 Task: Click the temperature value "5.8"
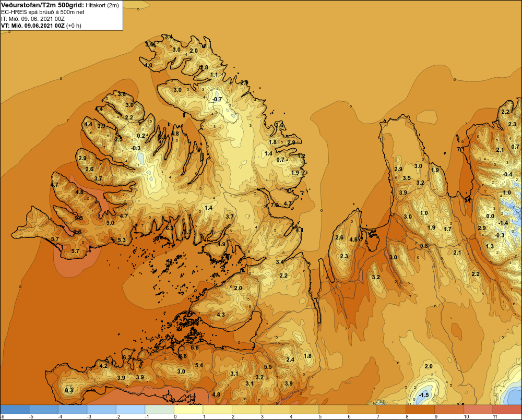pos(424,246)
